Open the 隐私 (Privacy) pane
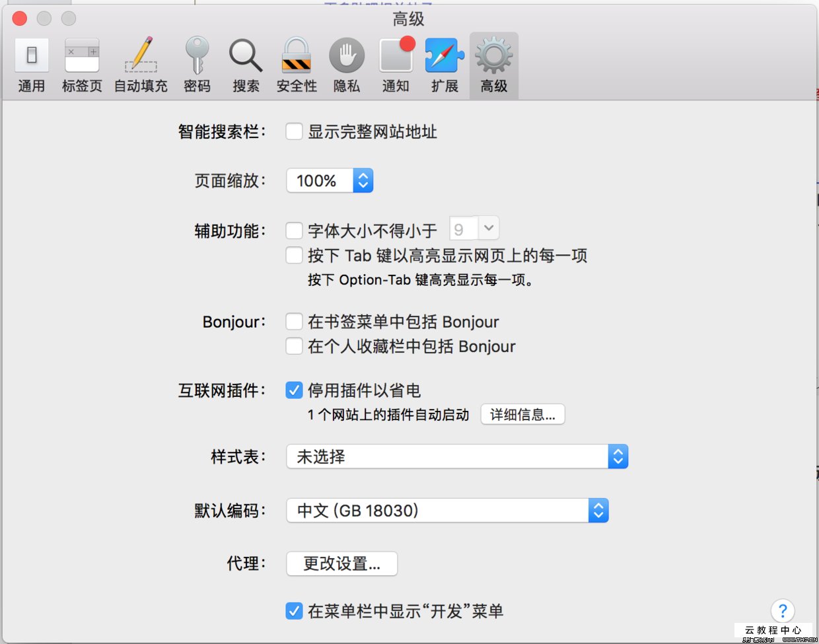 346,63
